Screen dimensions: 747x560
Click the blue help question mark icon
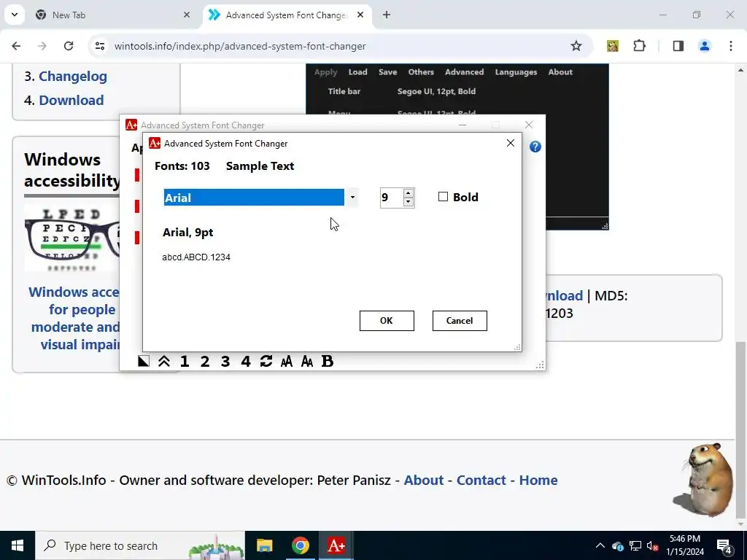click(x=535, y=147)
